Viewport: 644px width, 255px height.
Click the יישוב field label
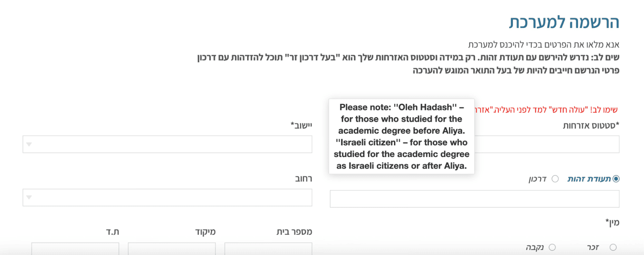(x=301, y=125)
